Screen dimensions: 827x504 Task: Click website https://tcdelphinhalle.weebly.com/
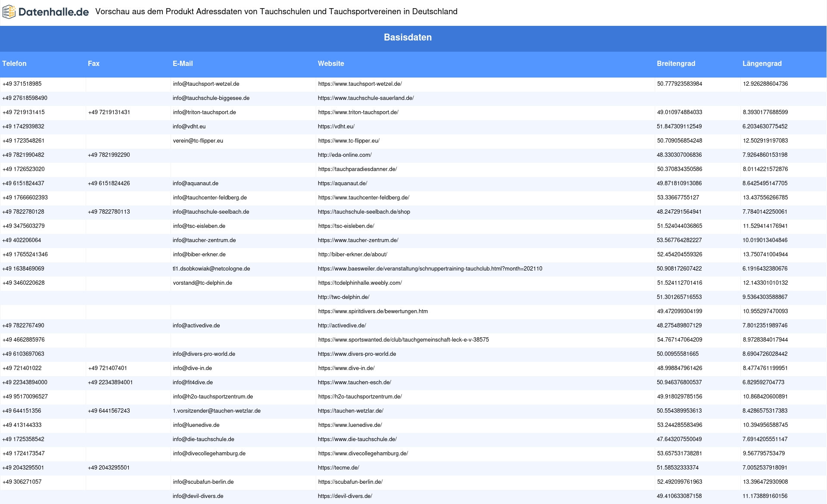pos(360,283)
